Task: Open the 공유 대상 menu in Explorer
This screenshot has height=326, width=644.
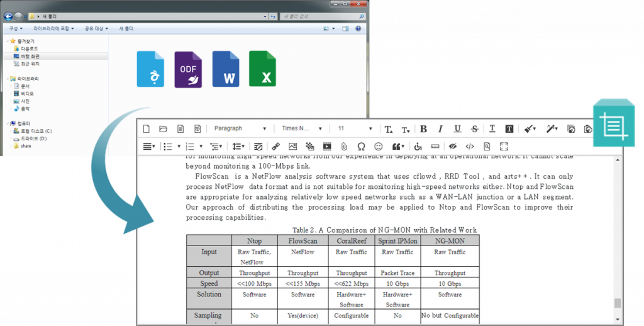Action: pos(96,29)
